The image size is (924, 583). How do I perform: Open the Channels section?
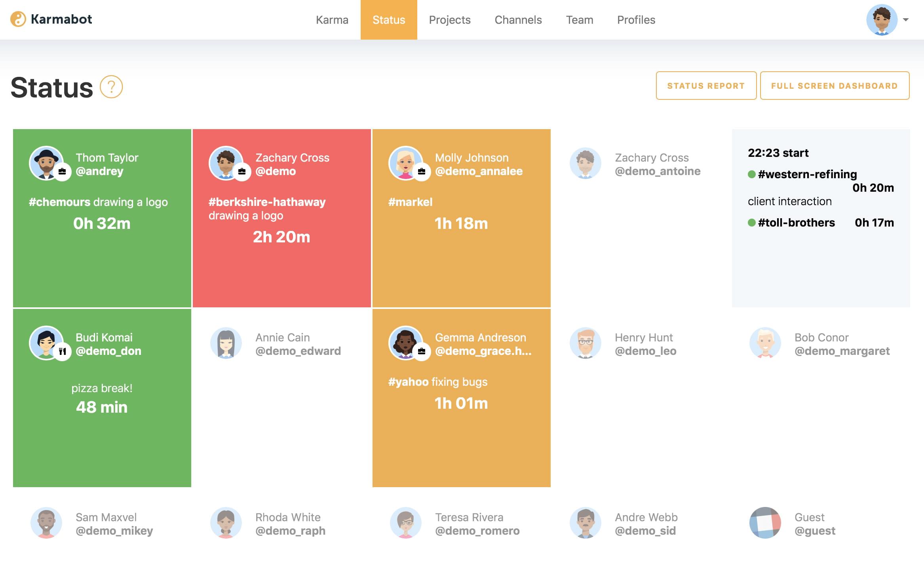(518, 20)
